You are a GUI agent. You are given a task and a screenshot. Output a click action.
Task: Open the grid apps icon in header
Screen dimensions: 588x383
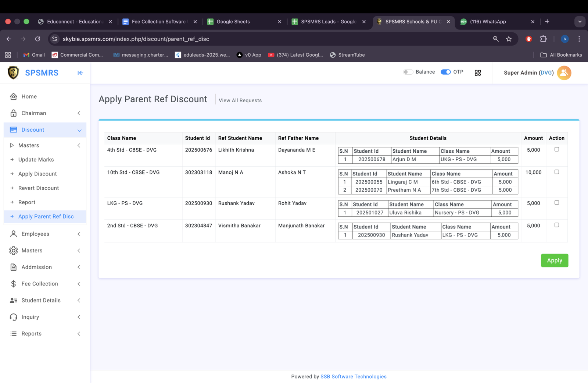click(x=477, y=73)
